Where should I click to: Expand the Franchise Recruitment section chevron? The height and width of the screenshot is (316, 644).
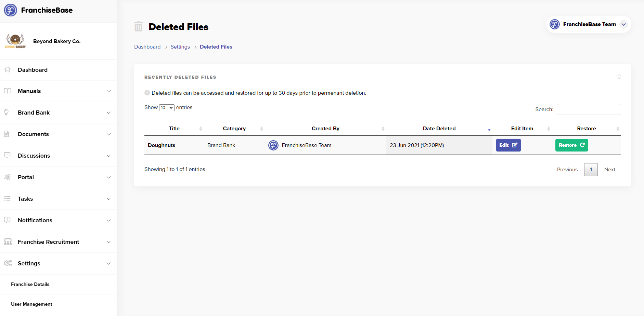click(108, 242)
